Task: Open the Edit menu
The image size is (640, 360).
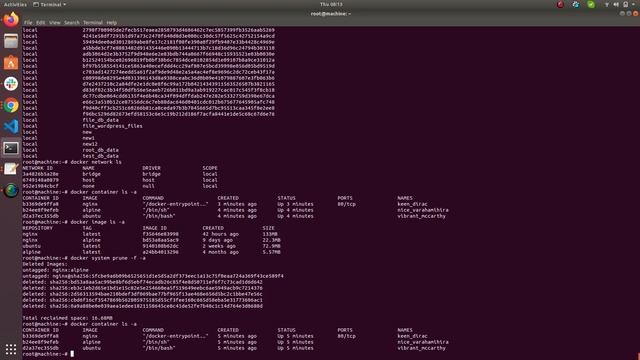Action: 40,22
